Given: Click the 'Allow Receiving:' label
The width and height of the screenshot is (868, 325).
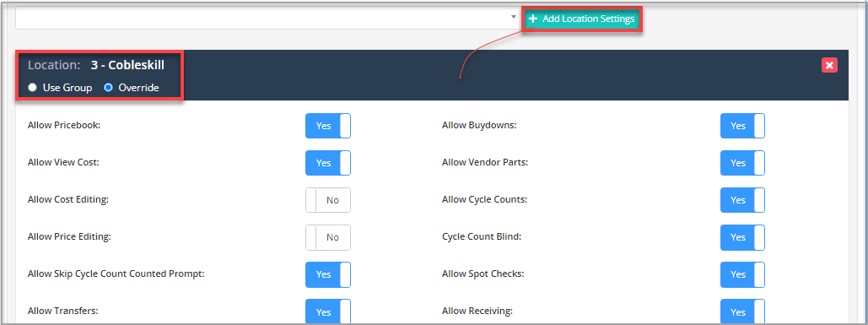Looking at the screenshot, I should pos(477,311).
